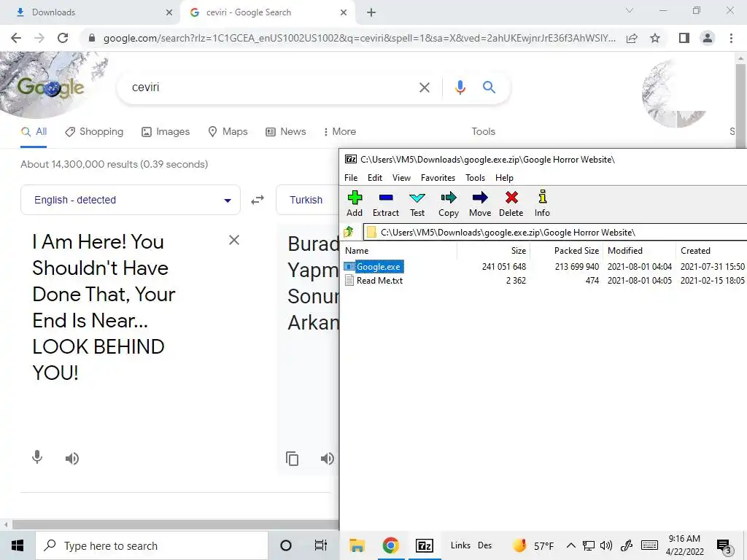Screen dimensions: 747x560
Task: Switch to News results
Action: (285, 132)
